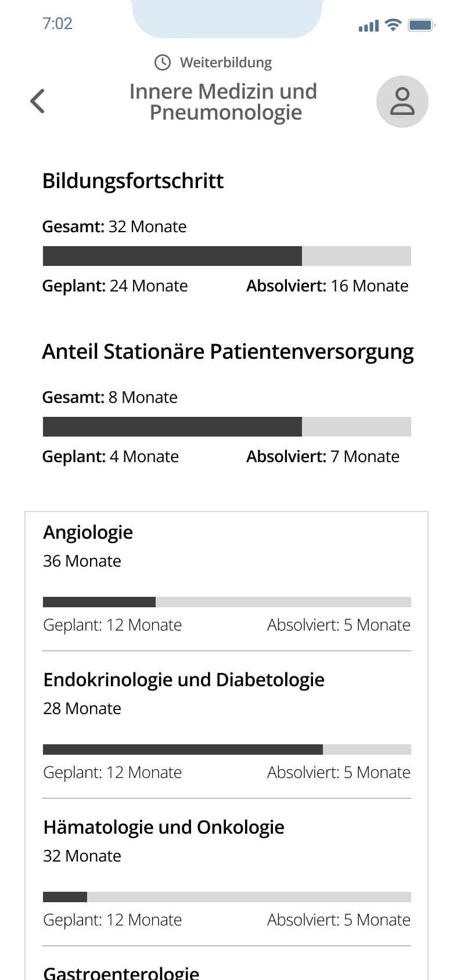Click the Stationäre Patientenversorgung progress bar
This screenshot has height=980, width=453.
(227, 427)
